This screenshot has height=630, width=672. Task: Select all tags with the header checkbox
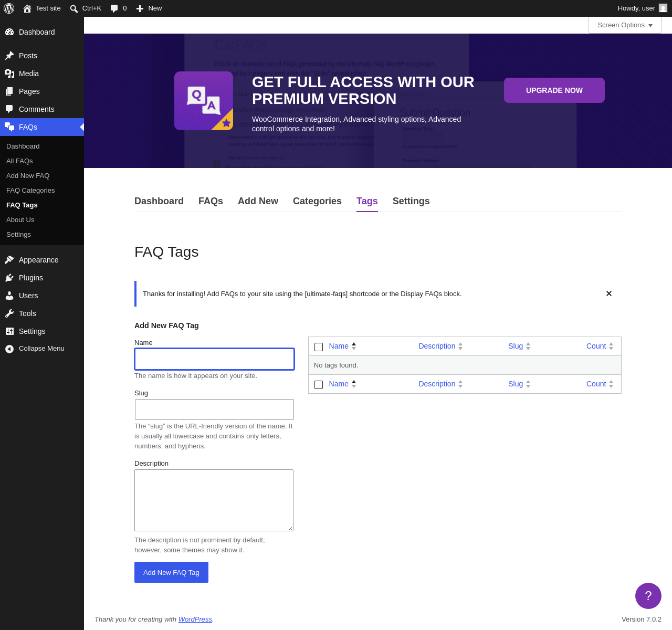pyautogui.click(x=319, y=347)
